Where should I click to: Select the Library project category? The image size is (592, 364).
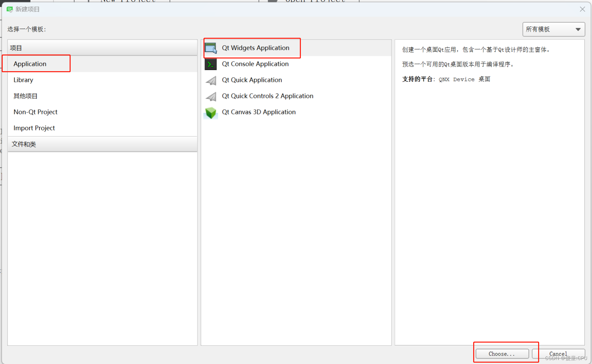tap(102, 80)
